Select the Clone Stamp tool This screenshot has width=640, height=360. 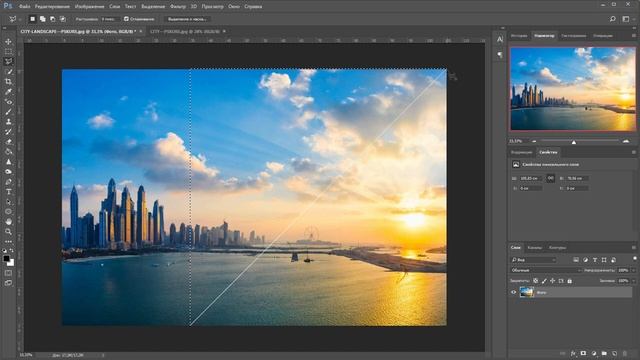click(8, 122)
